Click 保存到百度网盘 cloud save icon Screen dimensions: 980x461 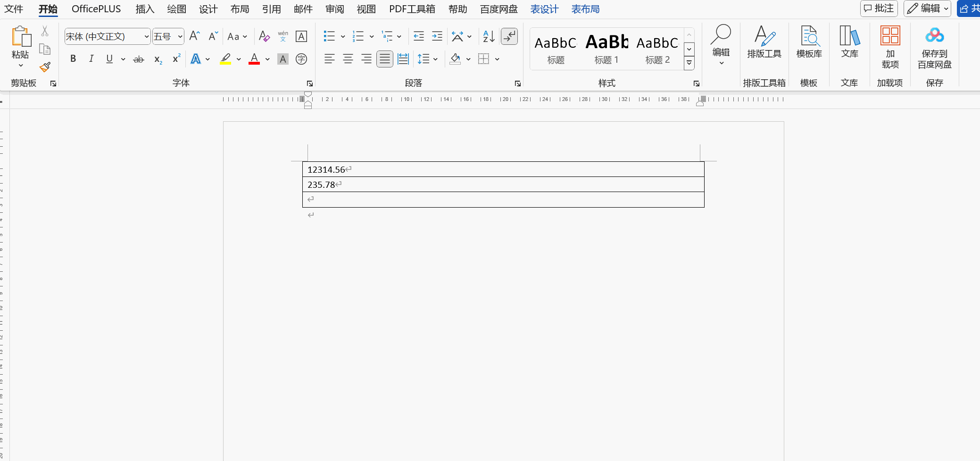(x=934, y=46)
